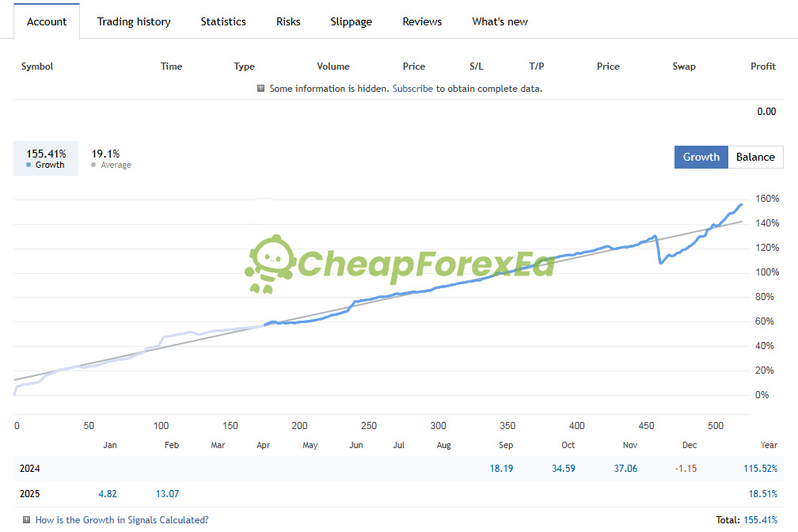Viewport: 798px width, 532px height.
Task: Go to the Risks tab
Action: coord(288,21)
